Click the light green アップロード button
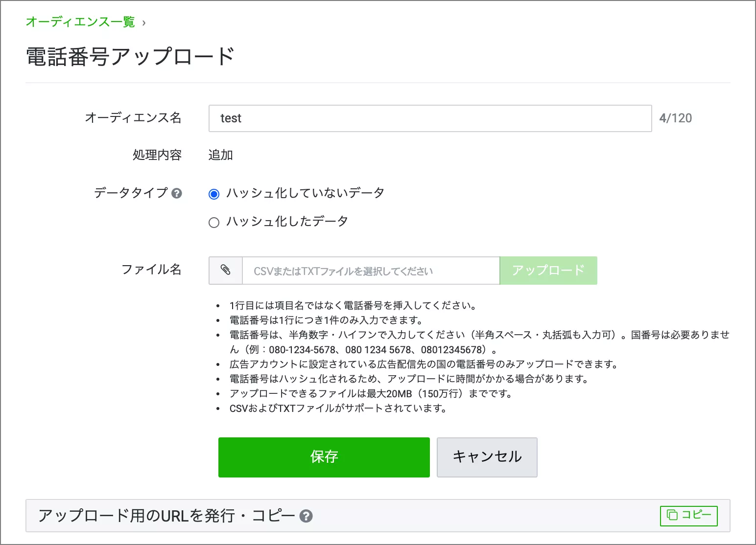This screenshot has width=756, height=545. point(548,271)
